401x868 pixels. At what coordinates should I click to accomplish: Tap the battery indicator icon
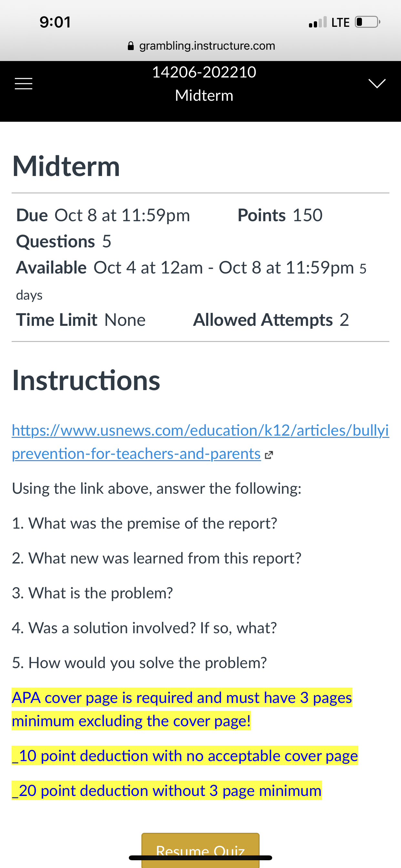click(367, 22)
